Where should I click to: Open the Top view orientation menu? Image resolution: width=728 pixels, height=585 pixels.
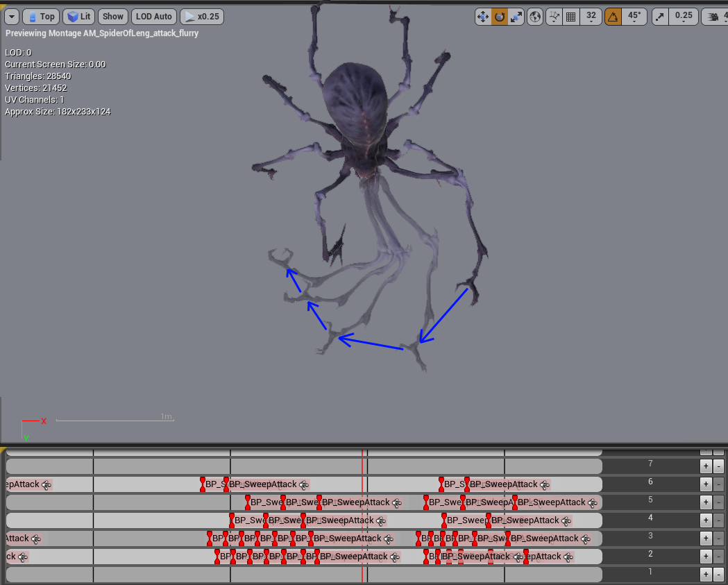click(41, 17)
